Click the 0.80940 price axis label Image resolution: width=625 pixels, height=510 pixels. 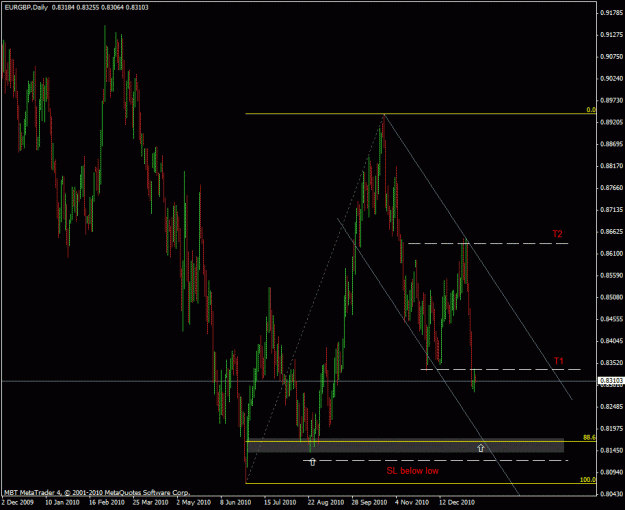coord(612,472)
